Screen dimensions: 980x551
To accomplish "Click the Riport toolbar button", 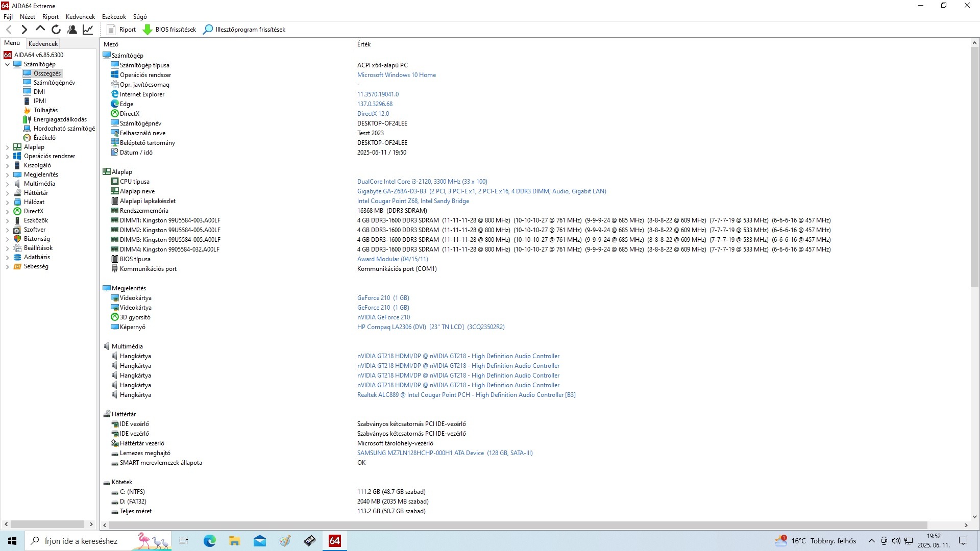I will pyautogui.click(x=121, y=30).
